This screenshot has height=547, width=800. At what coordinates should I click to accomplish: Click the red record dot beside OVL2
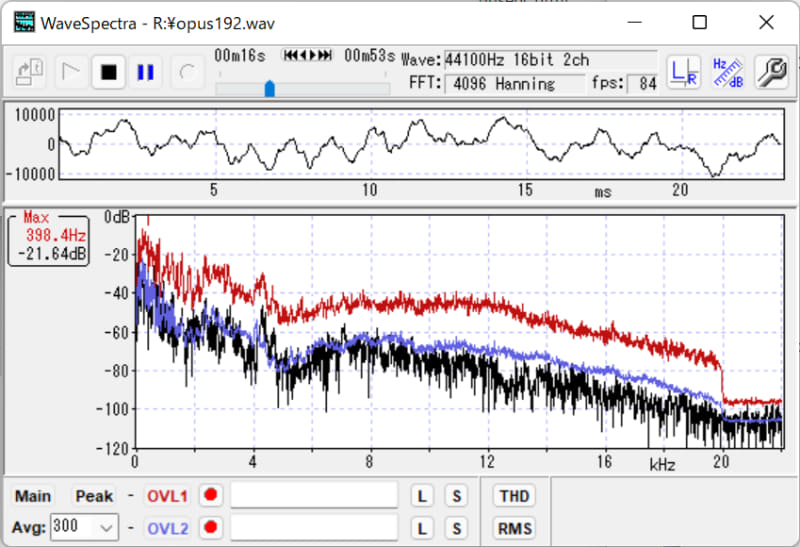coord(211,527)
